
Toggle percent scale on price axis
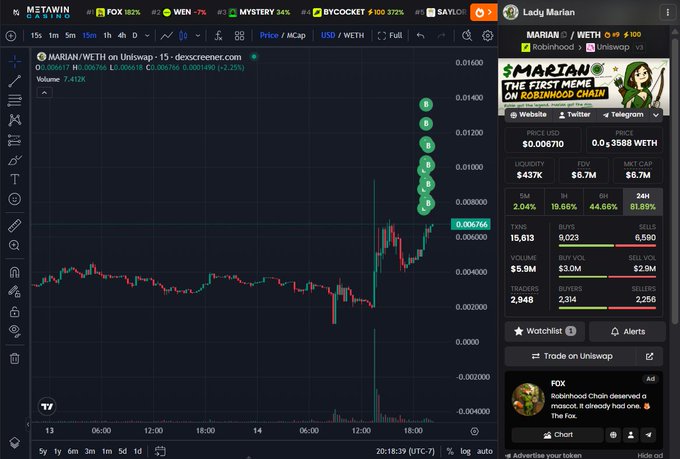(450, 451)
